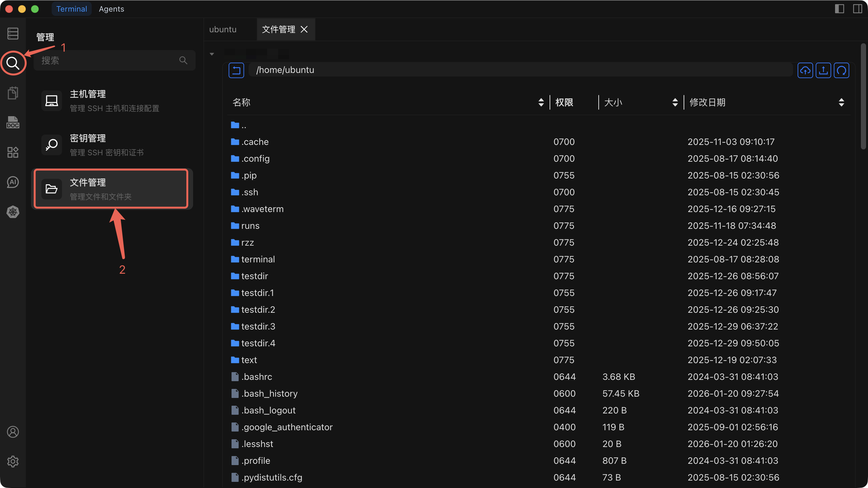Screen dimensions: 868x488
Task: Click the cloud upload icon
Action: [805, 70]
